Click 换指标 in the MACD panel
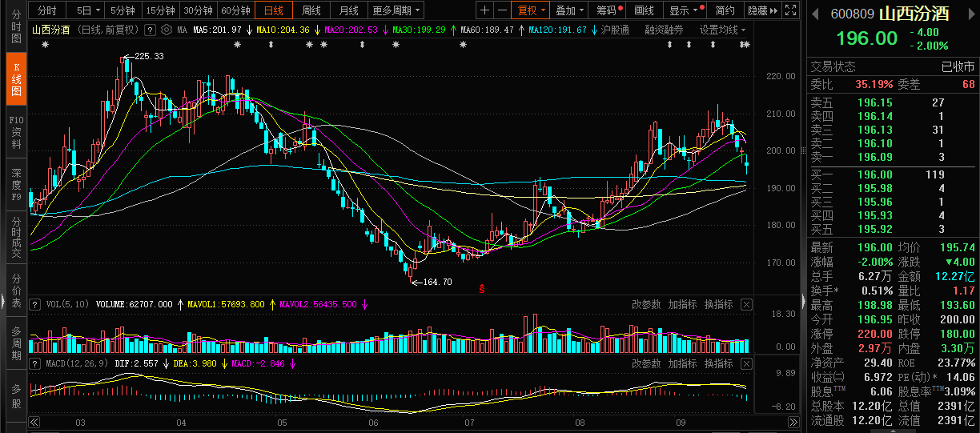The width and height of the screenshot is (980, 433). [718, 363]
